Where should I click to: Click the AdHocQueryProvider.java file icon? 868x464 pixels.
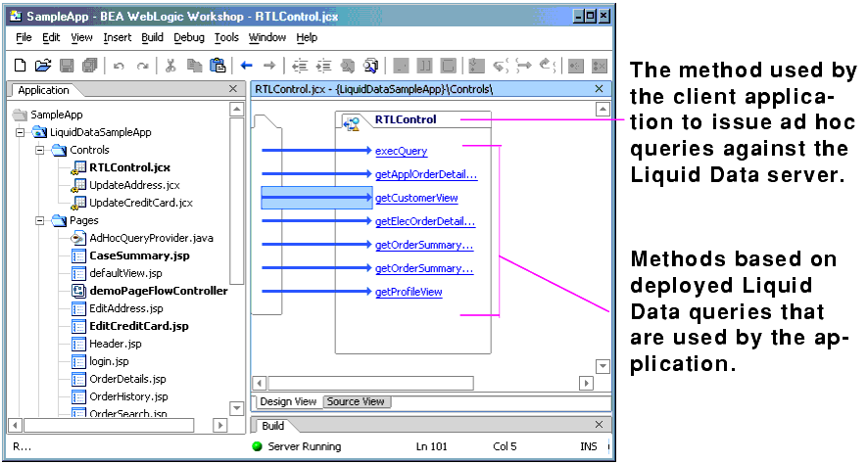click(x=78, y=238)
